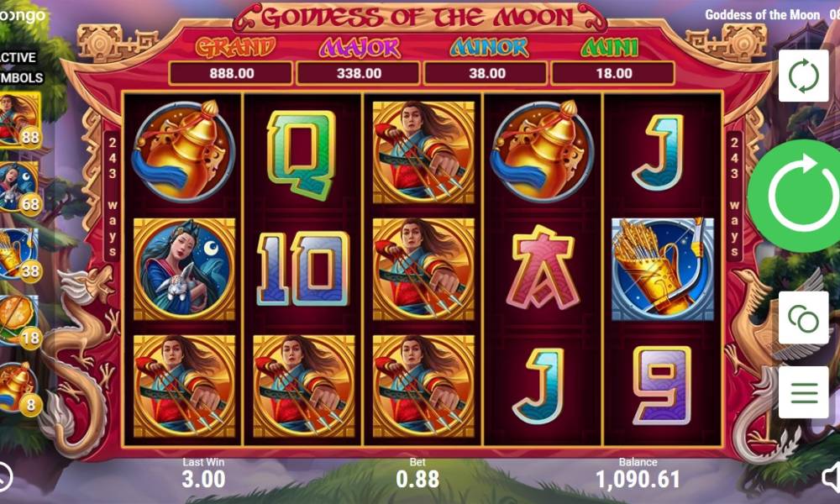The image size is (840, 504).
Task: Select the MINOR jackpot 38.00 box
Action: point(486,73)
